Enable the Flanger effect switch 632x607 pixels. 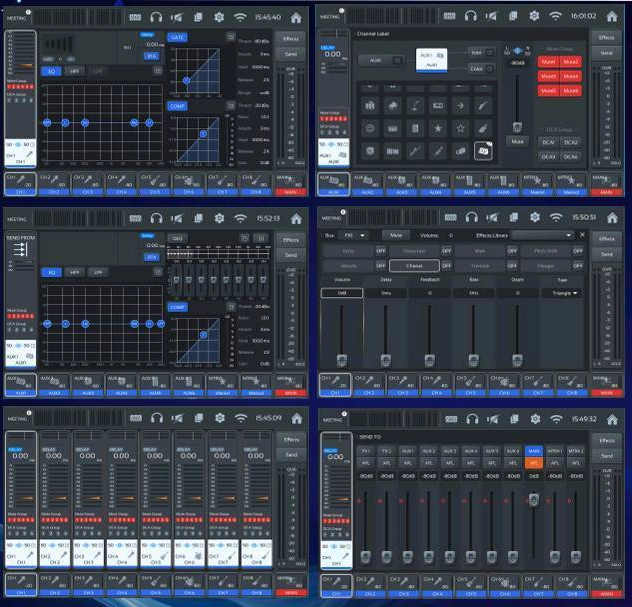pos(578,266)
